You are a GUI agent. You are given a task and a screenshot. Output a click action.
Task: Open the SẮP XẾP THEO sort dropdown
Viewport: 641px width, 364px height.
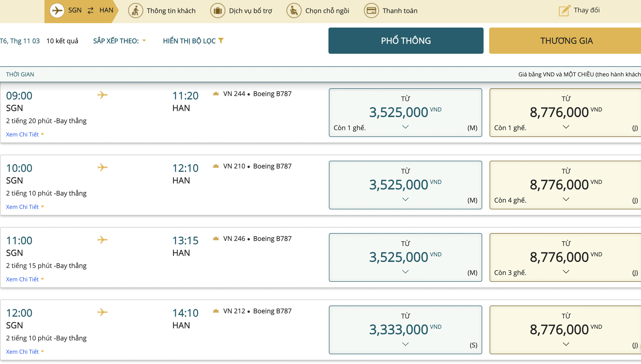[x=120, y=41]
